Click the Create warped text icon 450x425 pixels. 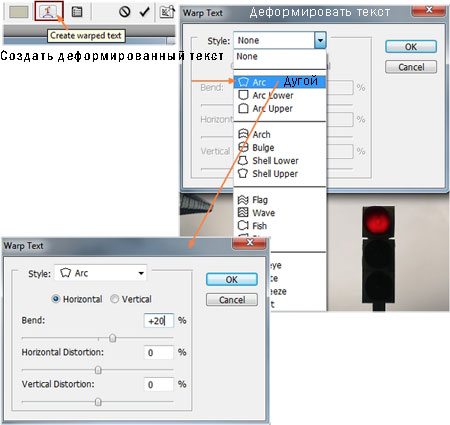pyautogui.click(x=49, y=12)
